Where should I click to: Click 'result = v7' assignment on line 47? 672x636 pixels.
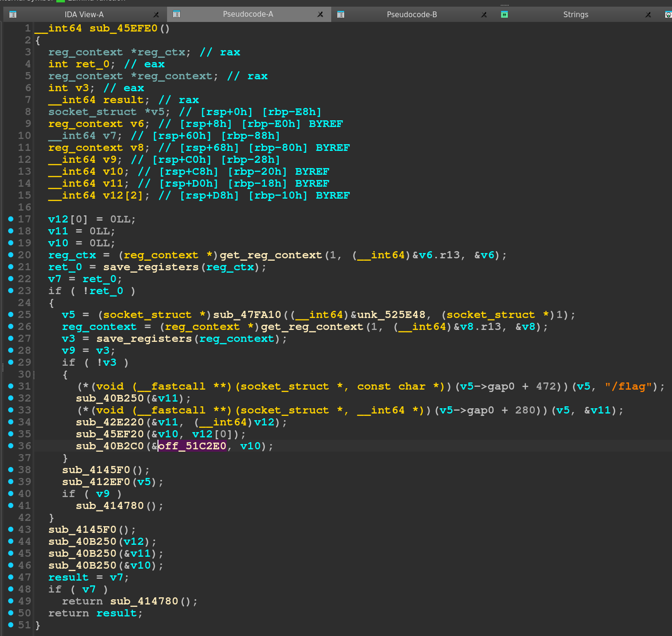point(86,577)
